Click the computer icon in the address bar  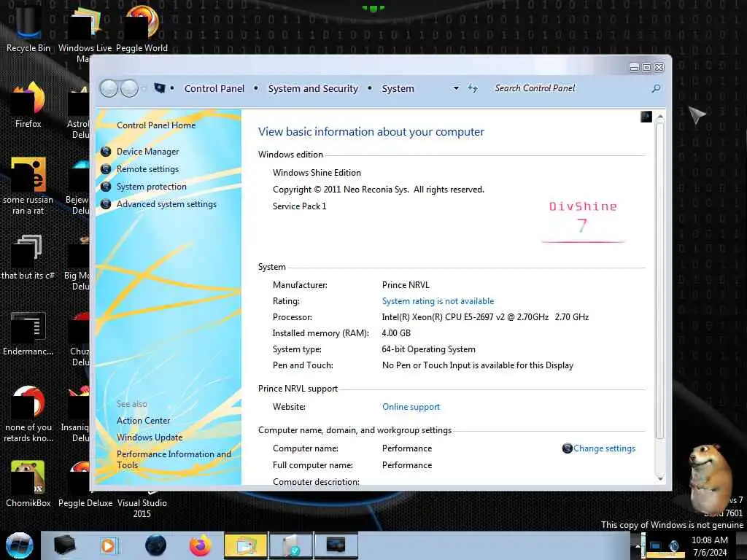click(160, 88)
